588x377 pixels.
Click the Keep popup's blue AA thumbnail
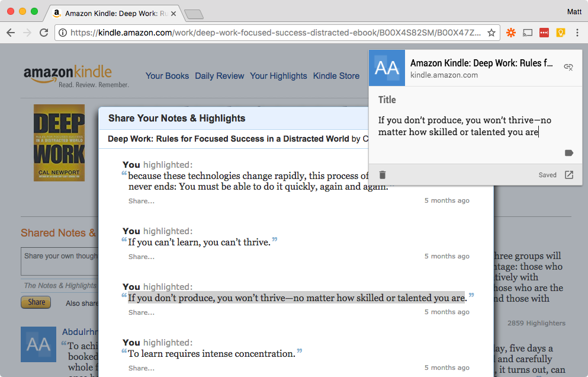387,68
